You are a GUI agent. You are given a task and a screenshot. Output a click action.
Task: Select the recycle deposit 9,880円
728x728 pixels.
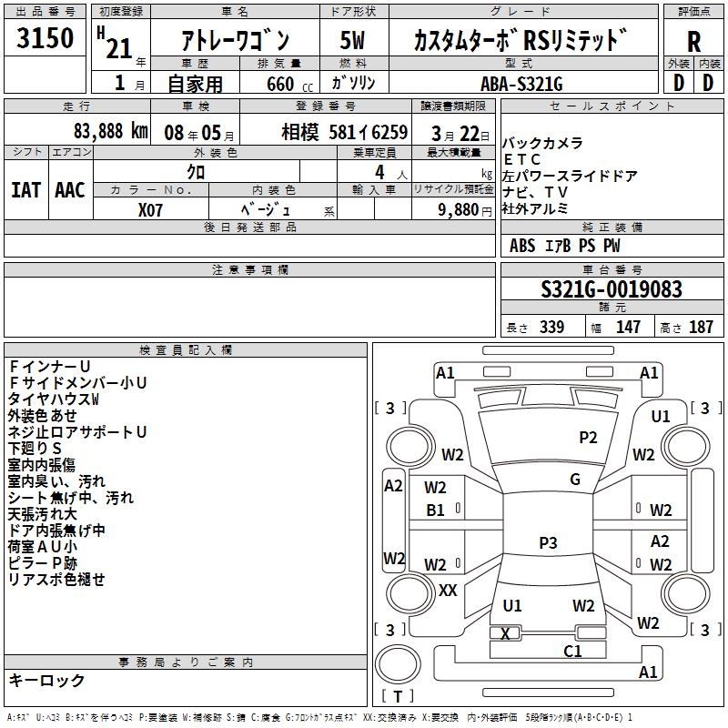point(465,210)
